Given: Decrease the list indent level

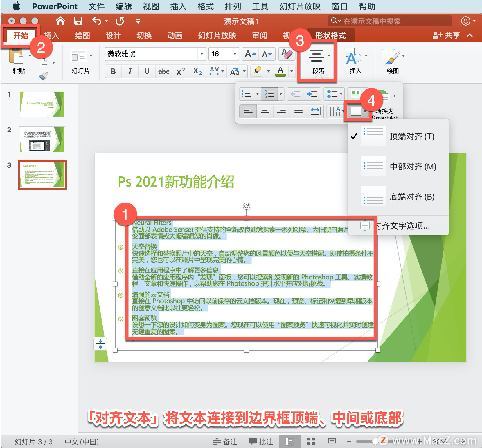Looking at the screenshot, I should click(296, 94).
